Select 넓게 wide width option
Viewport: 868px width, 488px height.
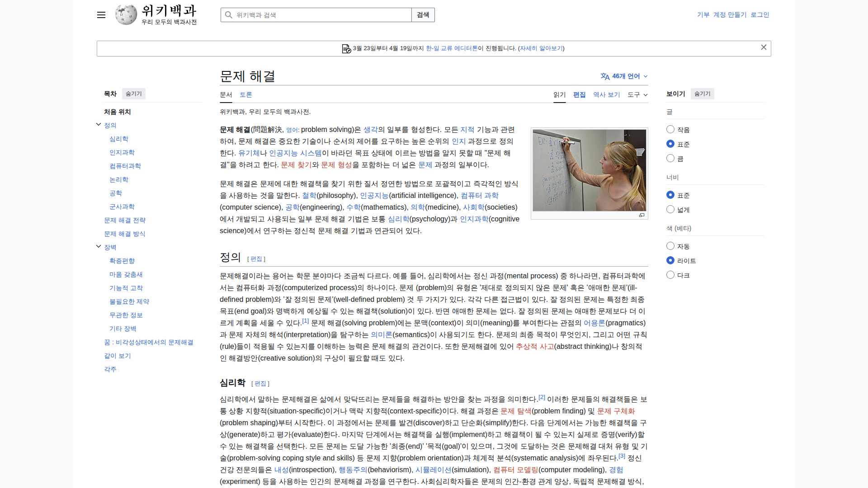(670, 210)
